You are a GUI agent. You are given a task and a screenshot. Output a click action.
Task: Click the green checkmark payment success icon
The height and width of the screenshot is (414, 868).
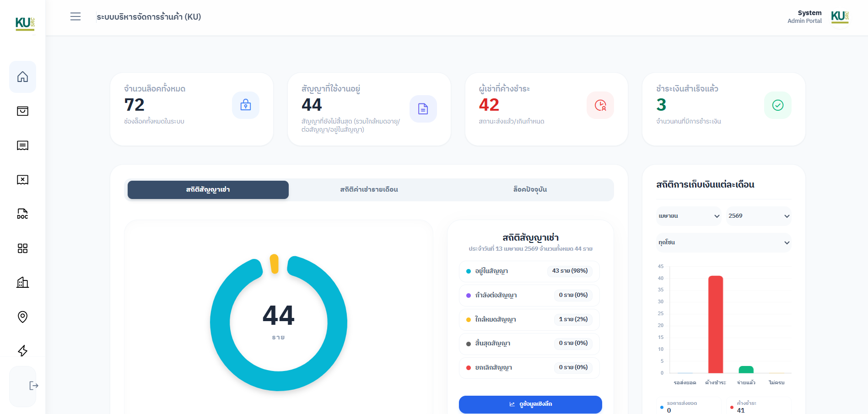(777, 105)
